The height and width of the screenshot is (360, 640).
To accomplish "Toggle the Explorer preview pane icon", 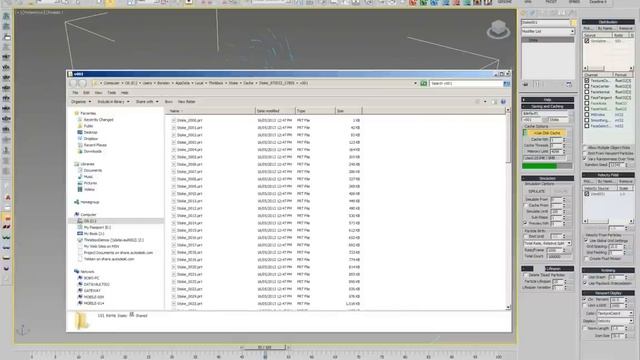I will [494, 102].
